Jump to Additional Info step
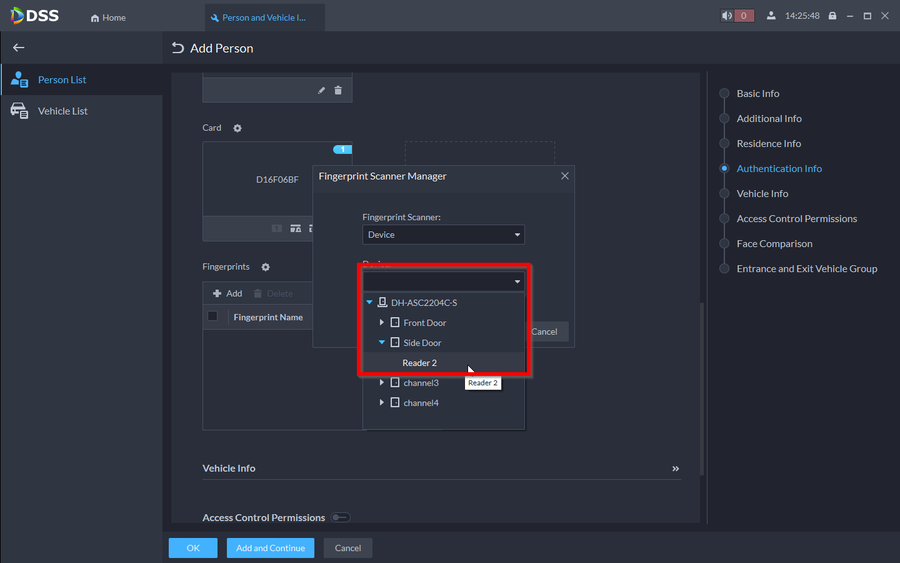Viewport: 900px width, 563px height. tap(769, 118)
